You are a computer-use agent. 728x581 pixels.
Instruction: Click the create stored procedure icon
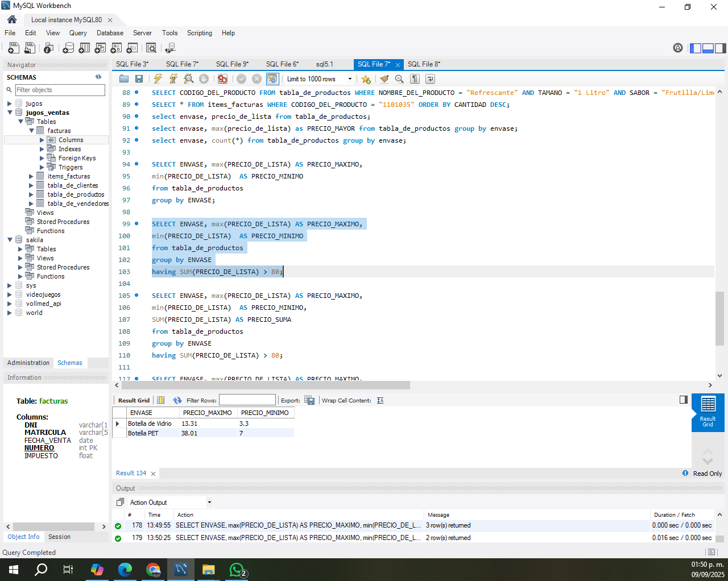tap(116, 48)
